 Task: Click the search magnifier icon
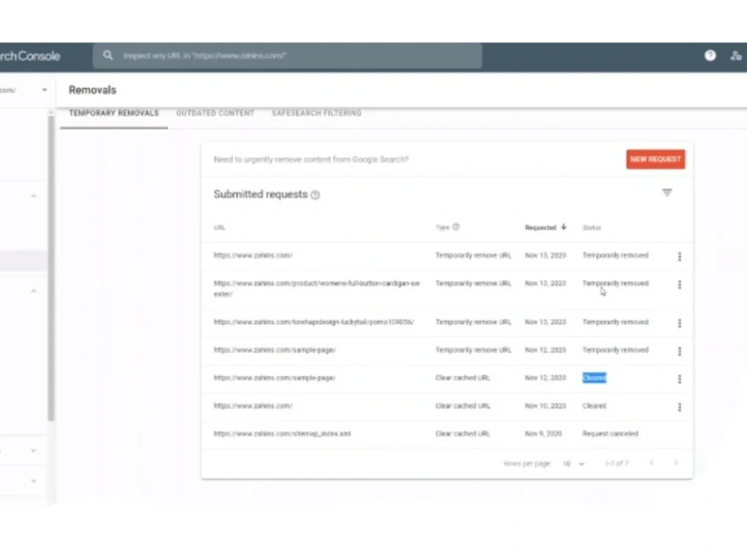click(x=108, y=55)
